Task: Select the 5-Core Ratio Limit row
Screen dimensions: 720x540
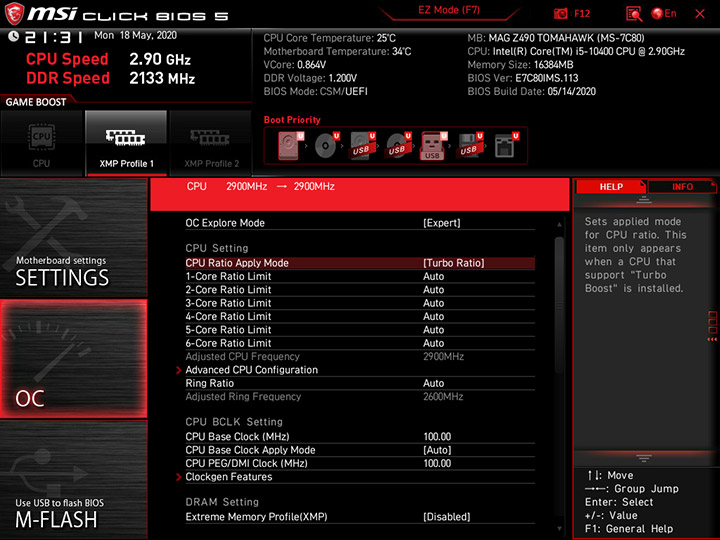Action: point(360,330)
